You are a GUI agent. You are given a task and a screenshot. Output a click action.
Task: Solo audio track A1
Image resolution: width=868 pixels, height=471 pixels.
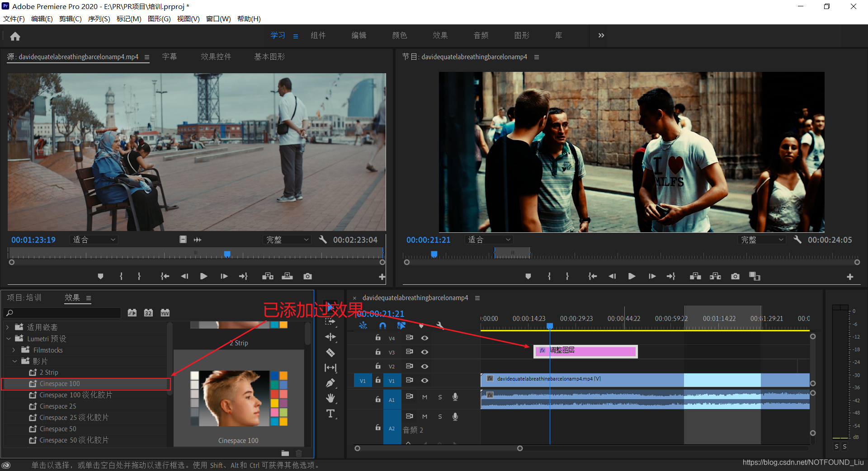pos(440,397)
